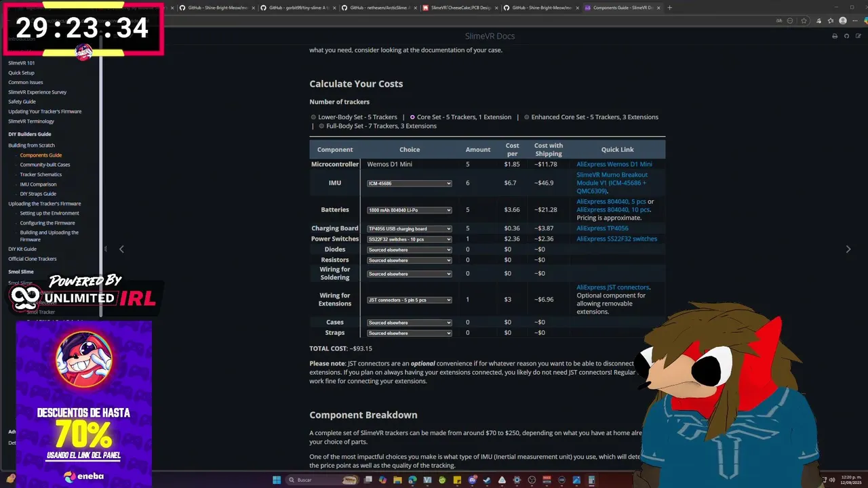The image size is (868, 488).
Task: Open the Settings gear taskbar icon
Action: coord(517,480)
